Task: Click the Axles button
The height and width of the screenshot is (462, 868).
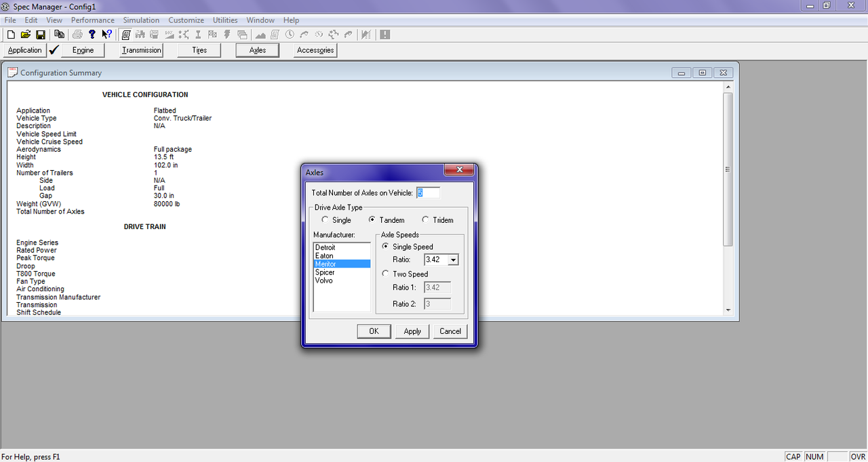Action: point(258,50)
